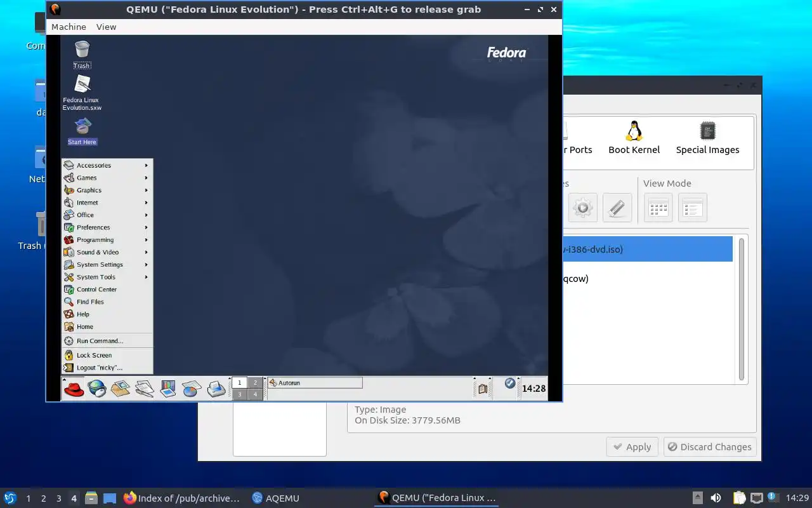Image resolution: width=812 pixels, height=508 pixels.
Task: Expand the Games submenu
Action: pyautogui.click(x=107, y=178)
